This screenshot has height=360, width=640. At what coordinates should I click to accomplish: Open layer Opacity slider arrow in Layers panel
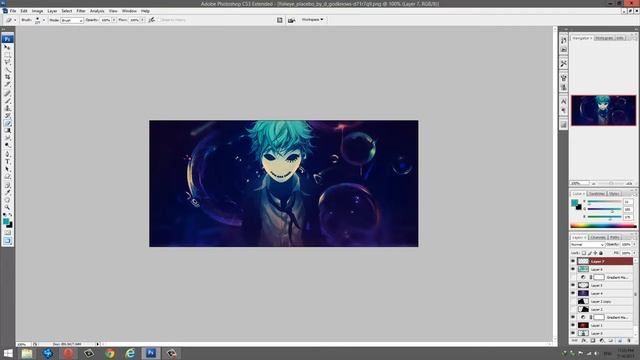[x=634, y=244]
